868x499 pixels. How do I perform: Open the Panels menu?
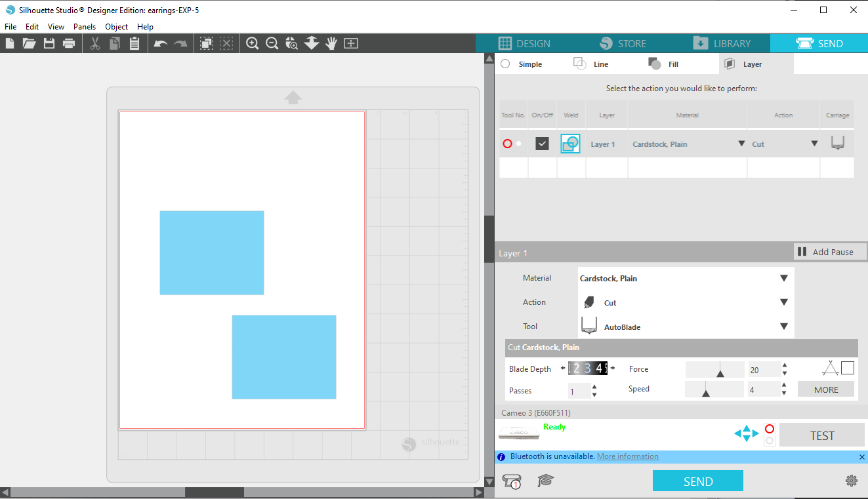pos(85,27)
